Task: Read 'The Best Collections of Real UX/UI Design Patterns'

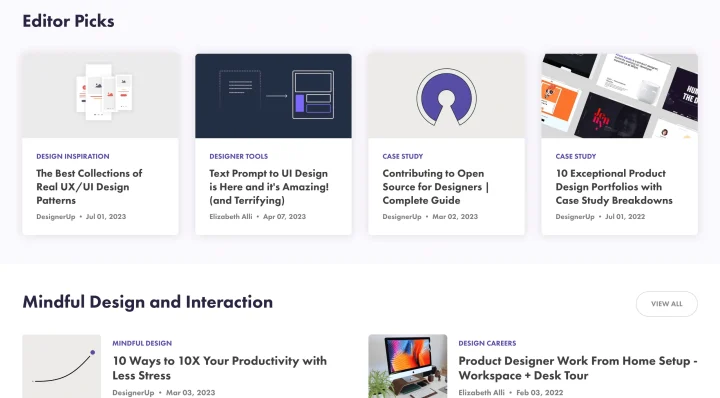Action: tap(90, 187)
